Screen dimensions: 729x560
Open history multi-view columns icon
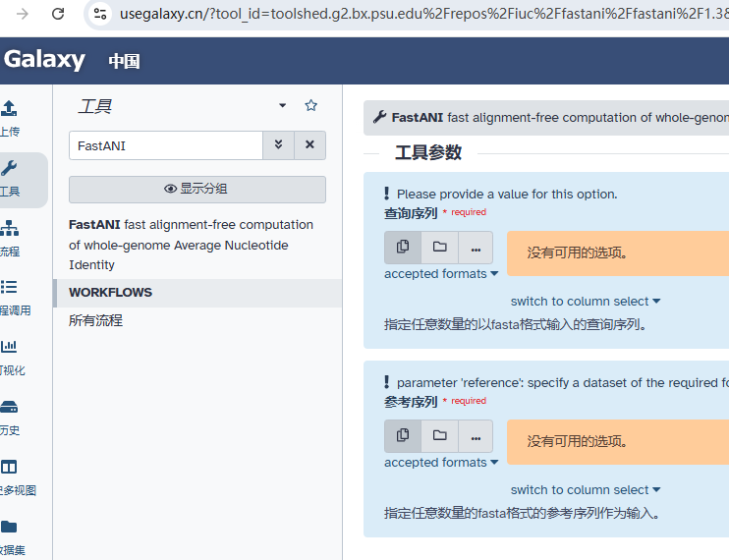pyautogui.click(x=9, y=466)
